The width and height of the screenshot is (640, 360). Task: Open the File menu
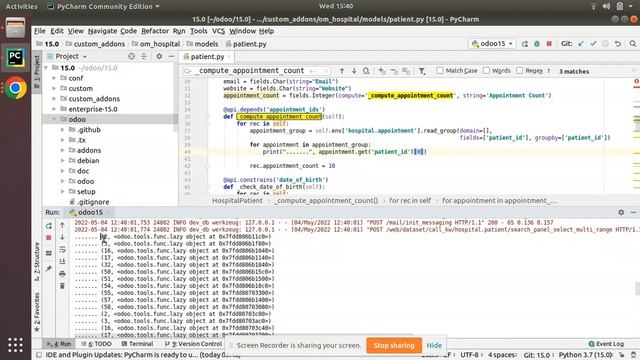coord(40,31)
